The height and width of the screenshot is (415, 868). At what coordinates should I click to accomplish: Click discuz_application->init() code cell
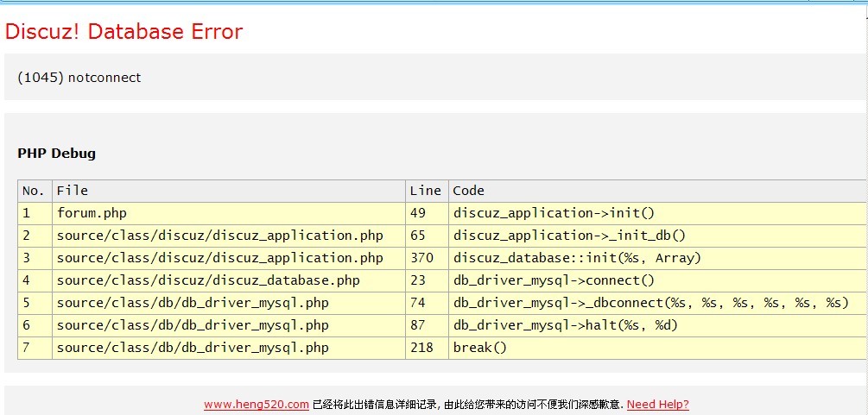657,214
